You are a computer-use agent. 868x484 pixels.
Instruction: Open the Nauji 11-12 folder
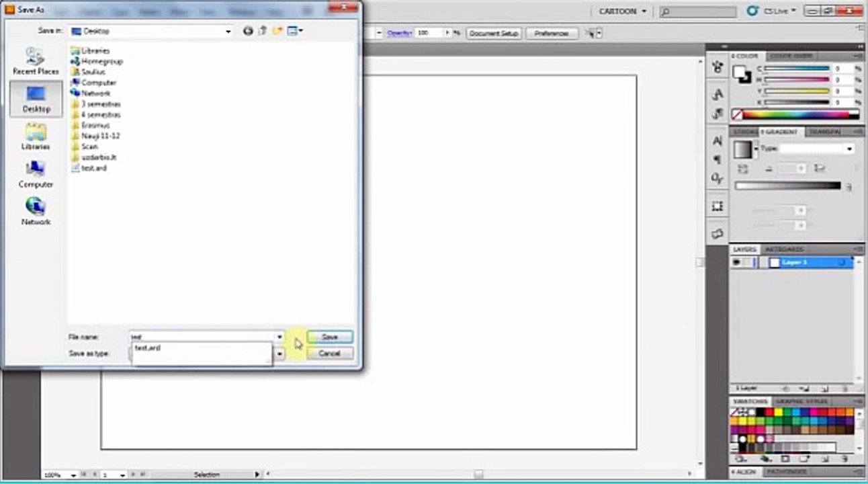click(95, 136)
